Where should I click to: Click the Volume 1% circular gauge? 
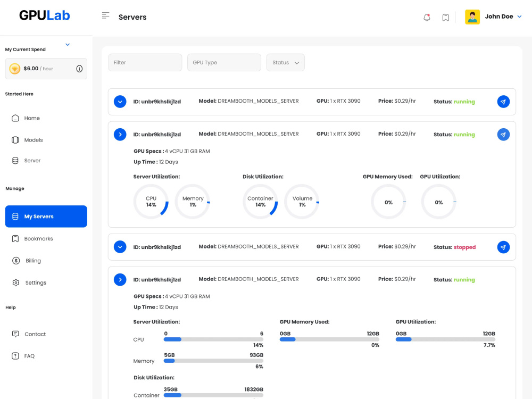click(302, 202)
